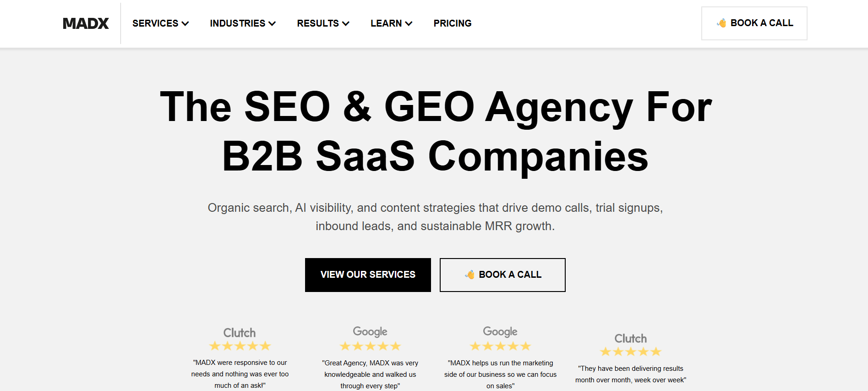Click the MADX logo
Viewport: 868px width, 391px height.
tap(86, 23)
